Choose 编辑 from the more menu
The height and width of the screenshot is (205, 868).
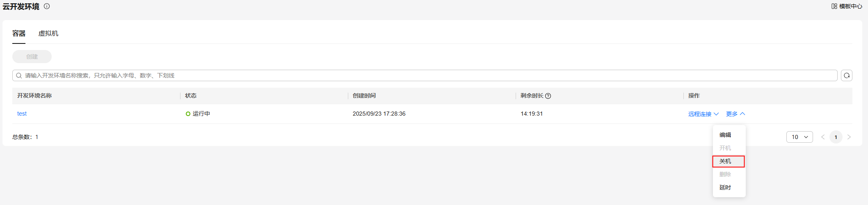point(725,135)
